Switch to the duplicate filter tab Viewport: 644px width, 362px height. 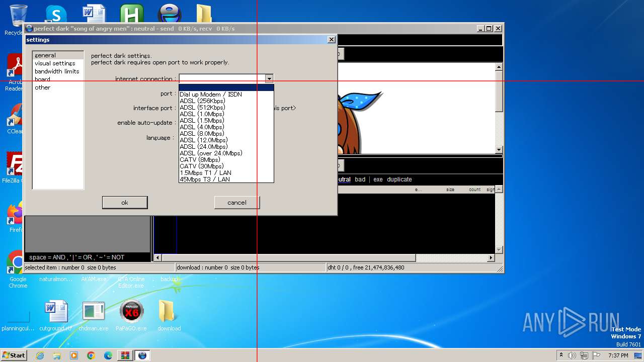[399, 179]
